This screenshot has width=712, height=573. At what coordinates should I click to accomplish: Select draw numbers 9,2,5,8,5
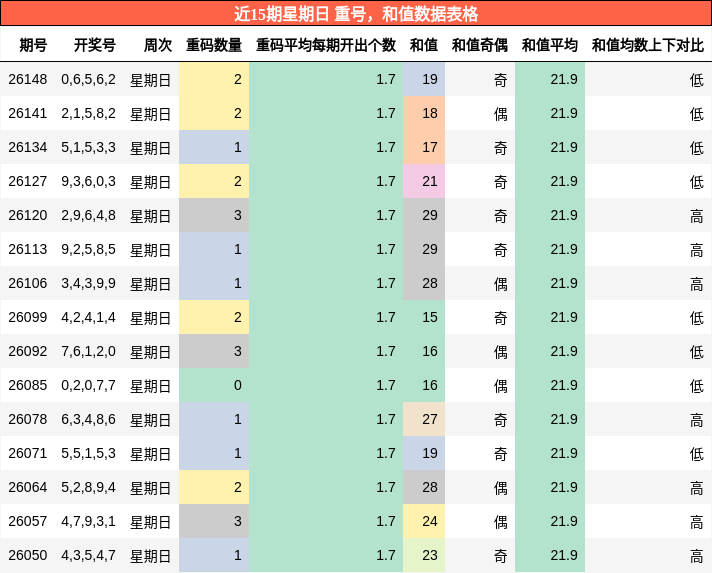coord(89,249)
